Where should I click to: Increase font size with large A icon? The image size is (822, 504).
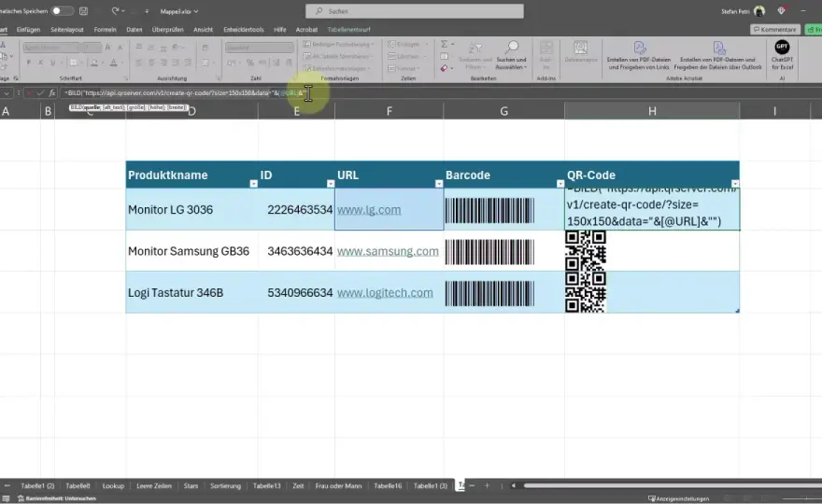[x=107, y=48]
